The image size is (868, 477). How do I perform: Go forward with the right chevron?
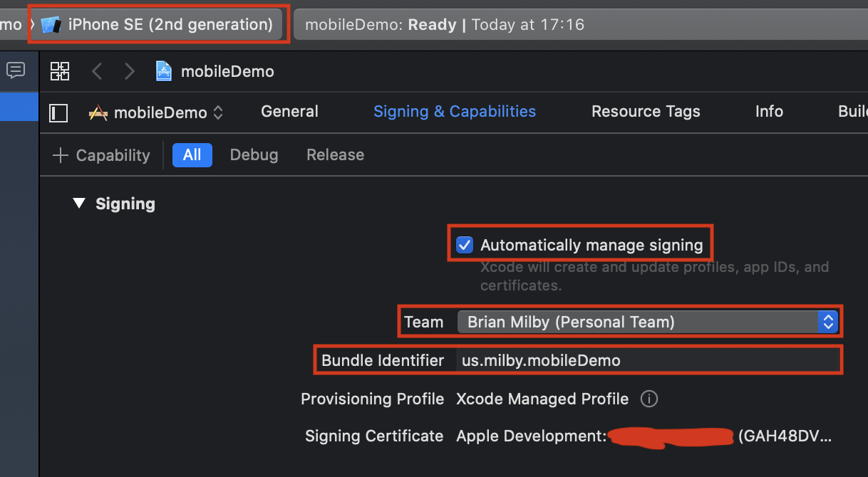[129, 71]
